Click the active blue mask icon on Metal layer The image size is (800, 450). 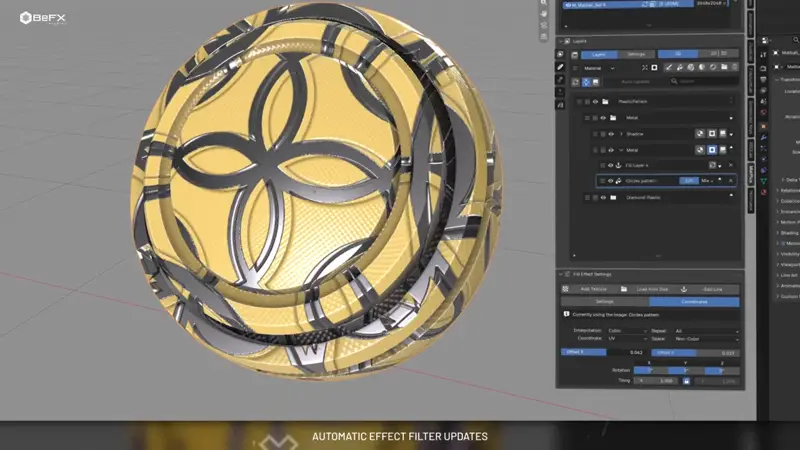pyautogui.click(x=712, y=149)
